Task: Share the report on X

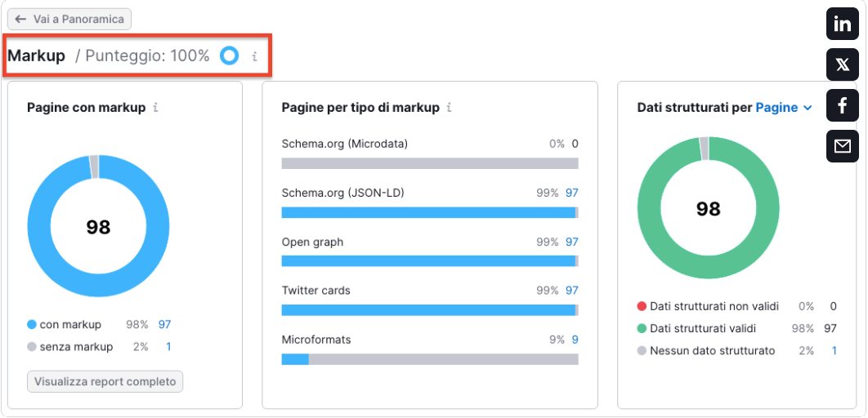Action: [x=842, y=64]
